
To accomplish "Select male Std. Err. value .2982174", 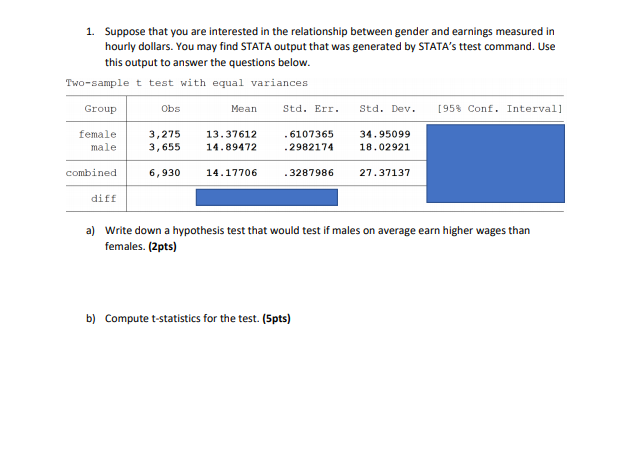I will coord(308,147).
